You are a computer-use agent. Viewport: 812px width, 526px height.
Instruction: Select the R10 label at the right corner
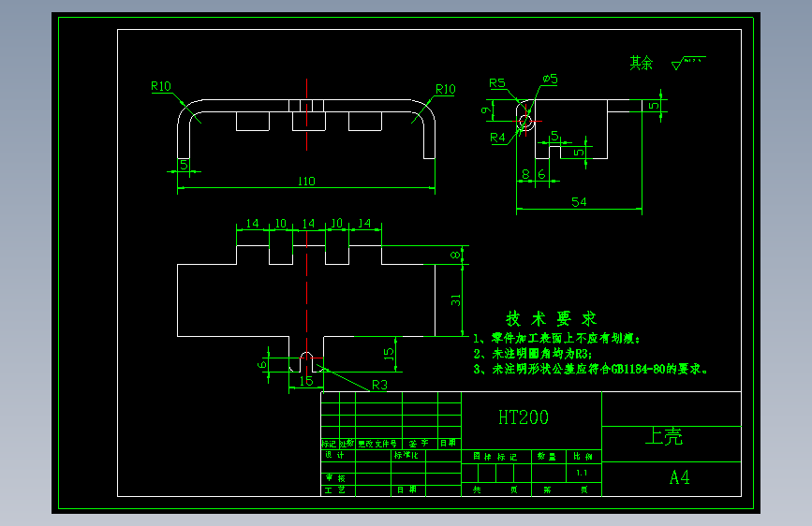point(446,90)
